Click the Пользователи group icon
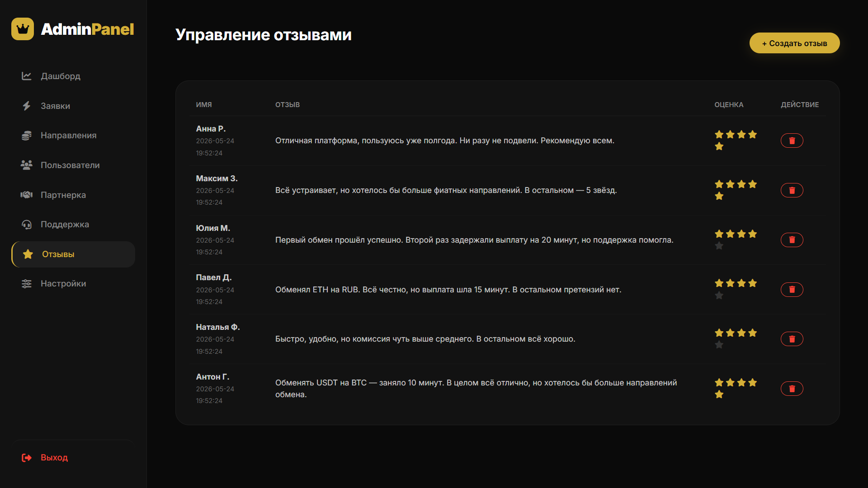This screenshot has height=488, width=868. pos(27,165)
